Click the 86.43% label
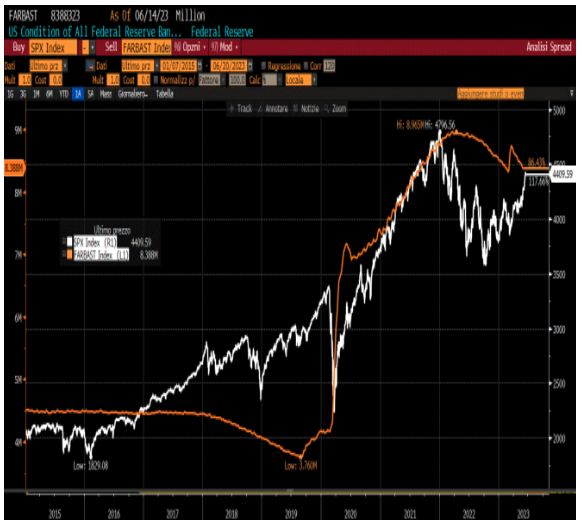 tap(536, 162)
